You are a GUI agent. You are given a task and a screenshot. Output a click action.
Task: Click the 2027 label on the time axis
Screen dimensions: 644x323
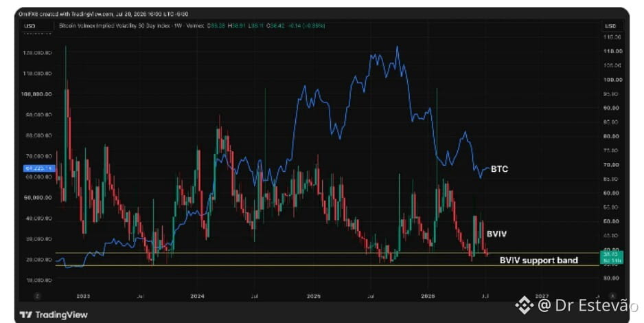click(542, 296)
